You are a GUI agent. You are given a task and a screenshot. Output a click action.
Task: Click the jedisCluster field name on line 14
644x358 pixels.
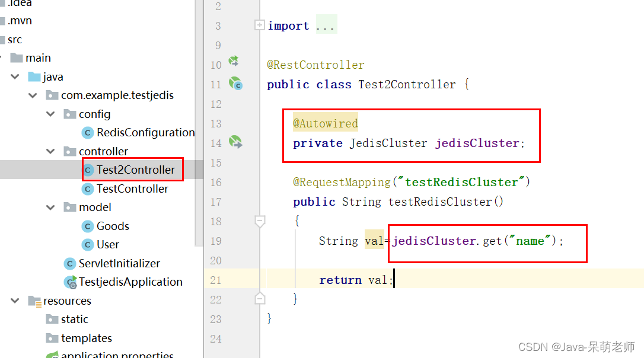point(477,143)
